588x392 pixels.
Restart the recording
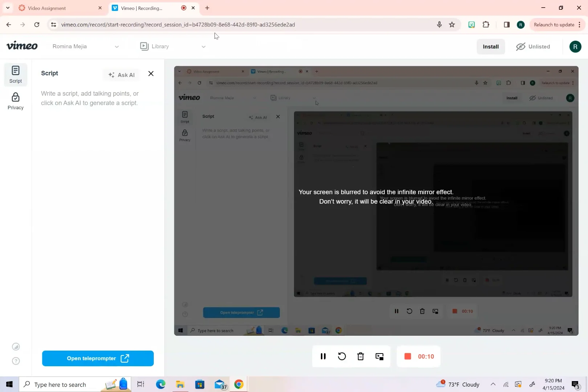pos(342,356)
